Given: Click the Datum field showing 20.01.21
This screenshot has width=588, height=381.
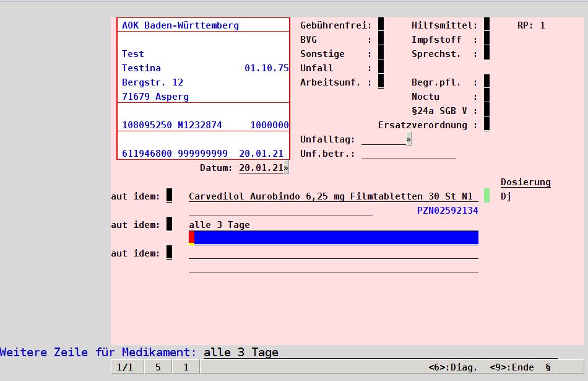Looking at the screenshot, I should pyautogui.click(x=261, y=167).
